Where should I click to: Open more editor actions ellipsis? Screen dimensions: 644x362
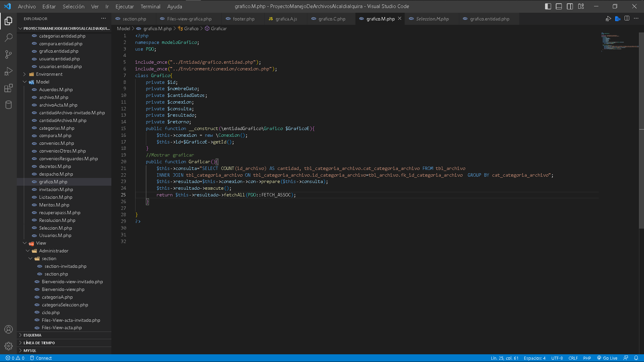(636, 18)
